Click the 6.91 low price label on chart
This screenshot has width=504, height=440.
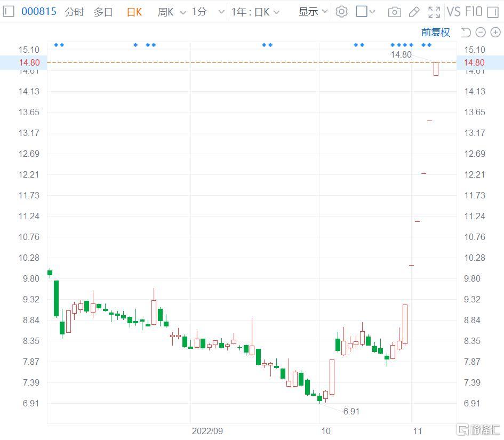(x=351, y=411)
